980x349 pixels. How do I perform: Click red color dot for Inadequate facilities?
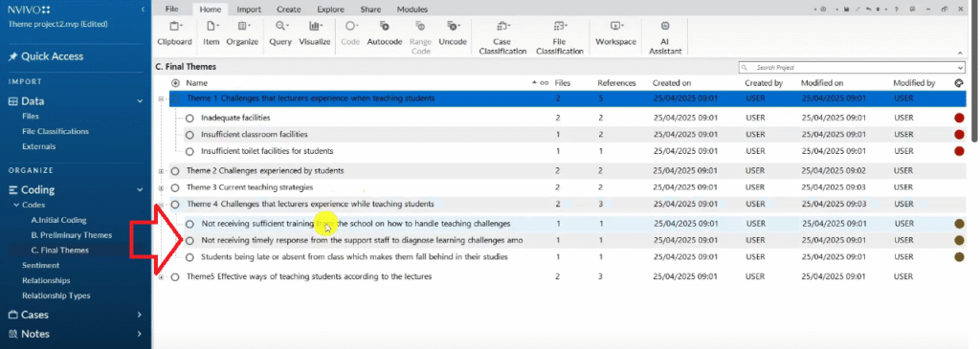click(959, 118)
